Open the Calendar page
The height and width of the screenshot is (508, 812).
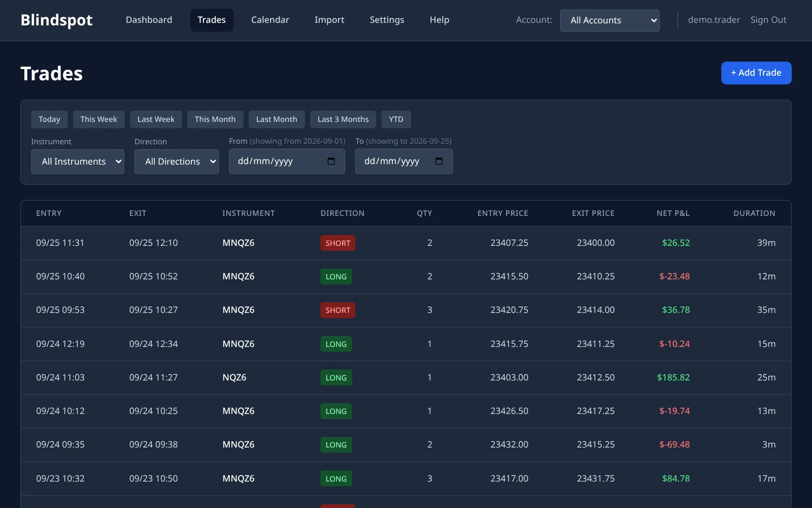point(270,20)
